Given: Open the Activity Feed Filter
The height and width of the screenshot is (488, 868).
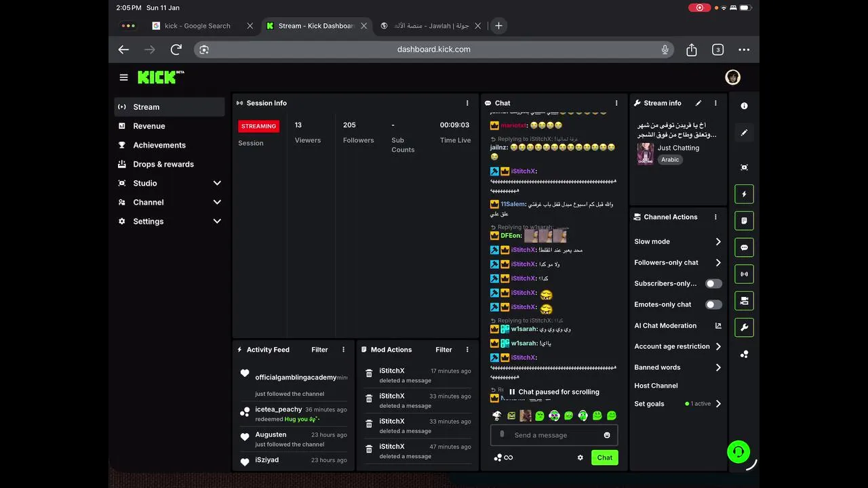Looking at the screenshot, I should pyautogui.click(x=319, y=350).
